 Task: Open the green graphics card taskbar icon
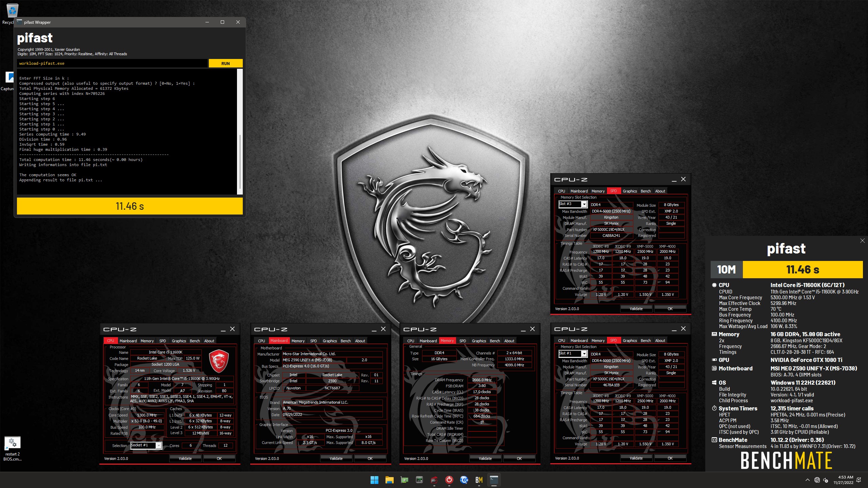tap(404, 480)
